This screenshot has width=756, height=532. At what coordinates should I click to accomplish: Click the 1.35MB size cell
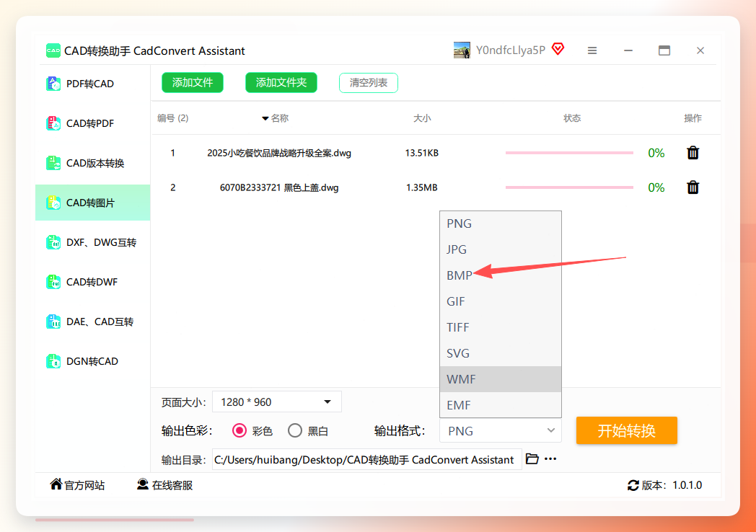[x=422, y=187]
